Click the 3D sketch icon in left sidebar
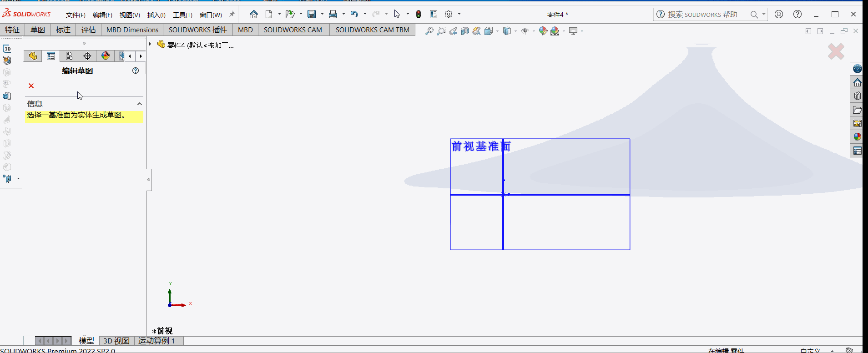Image resolution: width=868 pixels, height=353 pixels. [7, 49]
